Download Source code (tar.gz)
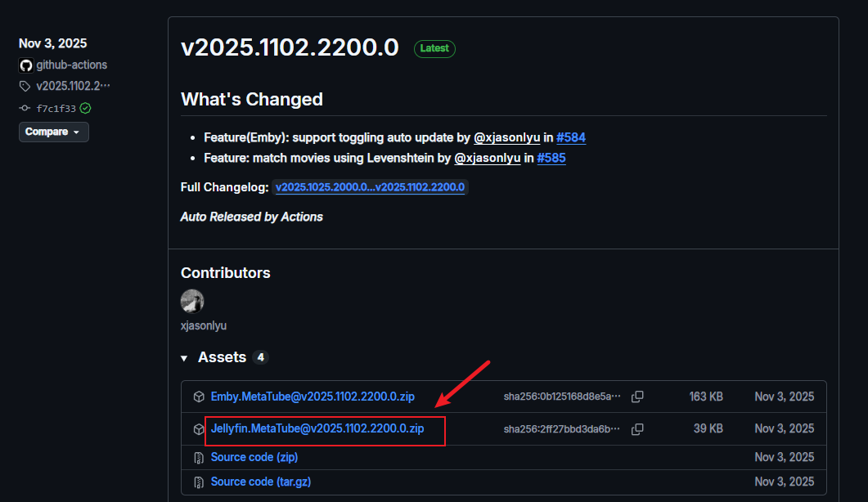The width and height of the screenshot is (868, 502). [x=261, y=482]
